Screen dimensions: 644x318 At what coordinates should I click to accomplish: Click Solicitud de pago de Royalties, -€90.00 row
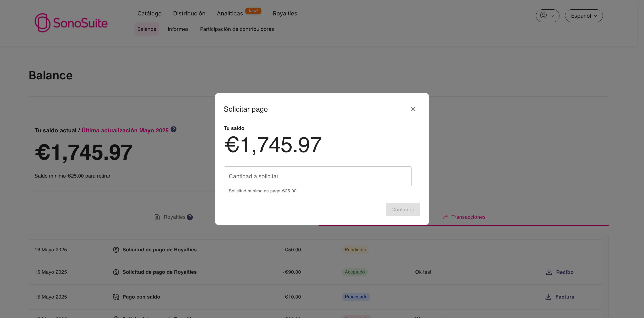[x=159, y=272]
